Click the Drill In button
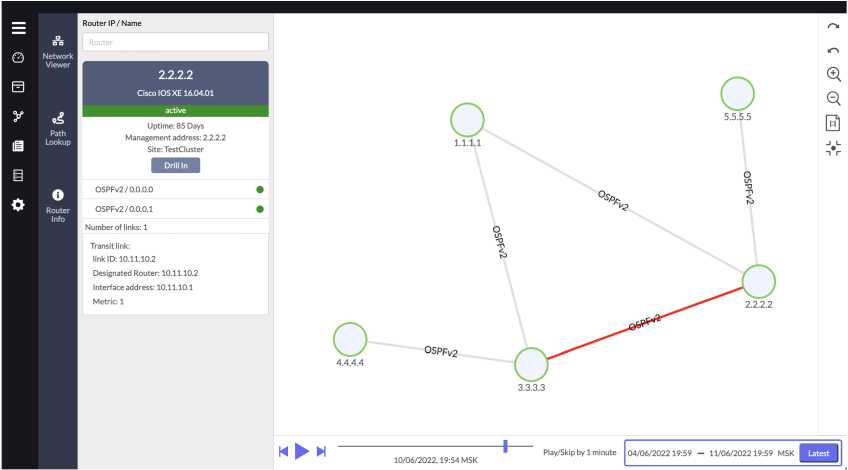The image size is (848, 470). (x=175, y=166)
